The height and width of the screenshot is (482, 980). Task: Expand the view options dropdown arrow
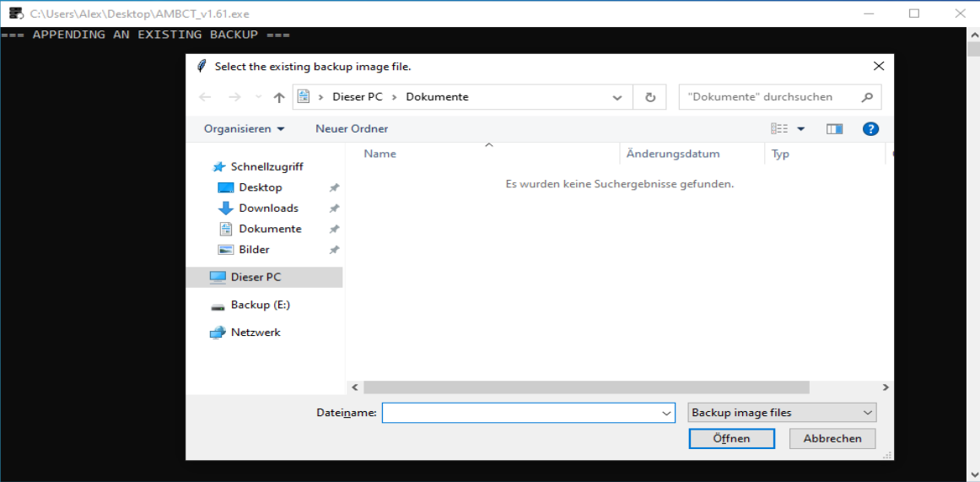(x=801, y=129)
